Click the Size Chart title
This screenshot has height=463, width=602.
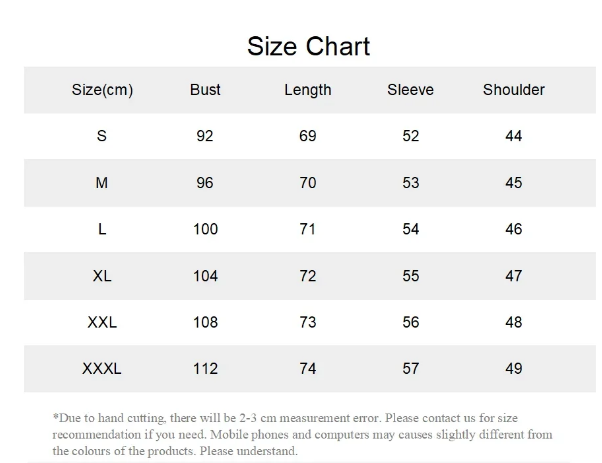coord(308,46)
